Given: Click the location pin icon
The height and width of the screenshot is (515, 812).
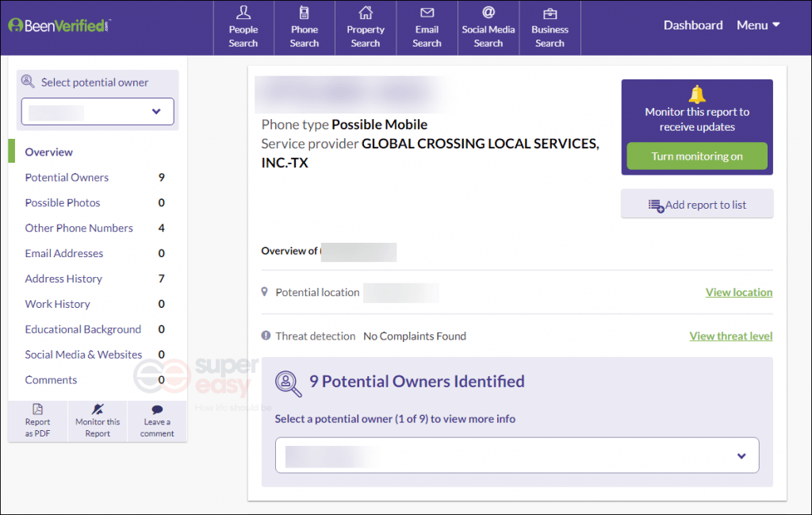Looking at the screenshot, I should pyautogui.click(x=265, y=292).
